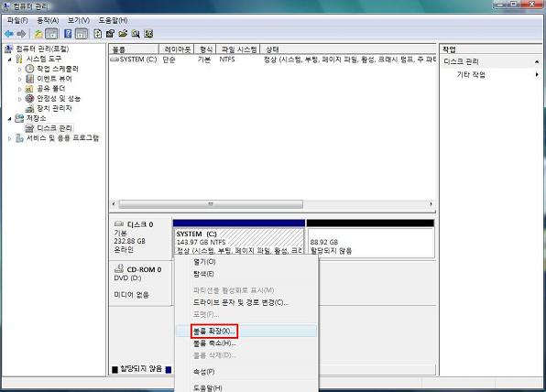The height and width of the screenshot is (392, 546).
Task: Choose 볼륨 확장(X)... in the context menu
Action: (x=246, y=331)
